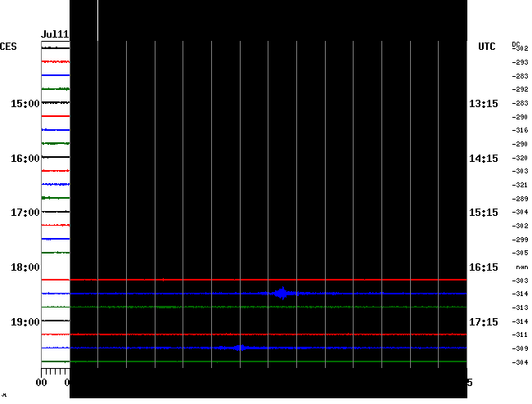Click the seismic burst on blue trace after 19:00

click(x=240, y=348)
